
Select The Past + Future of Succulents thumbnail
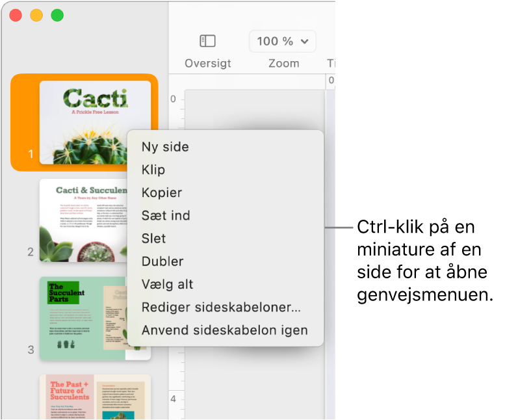pos(96,397)
